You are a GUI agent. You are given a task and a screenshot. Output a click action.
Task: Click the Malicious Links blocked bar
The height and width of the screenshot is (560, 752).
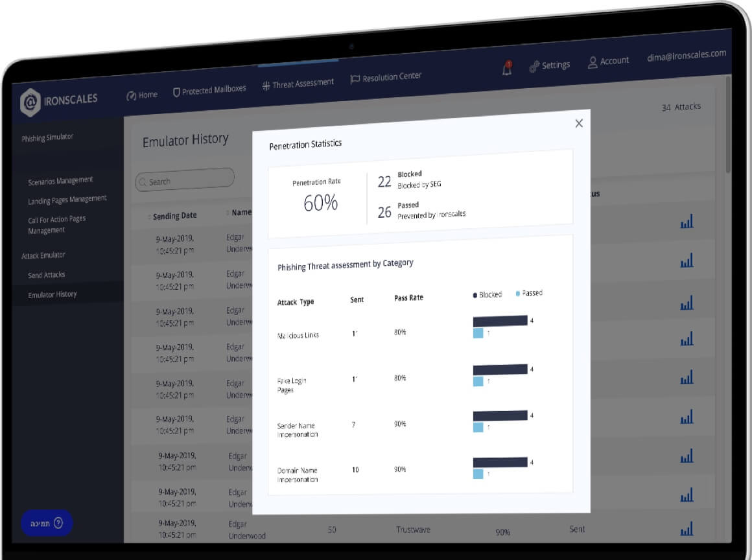pyautogui.click(x=500, y=321)
